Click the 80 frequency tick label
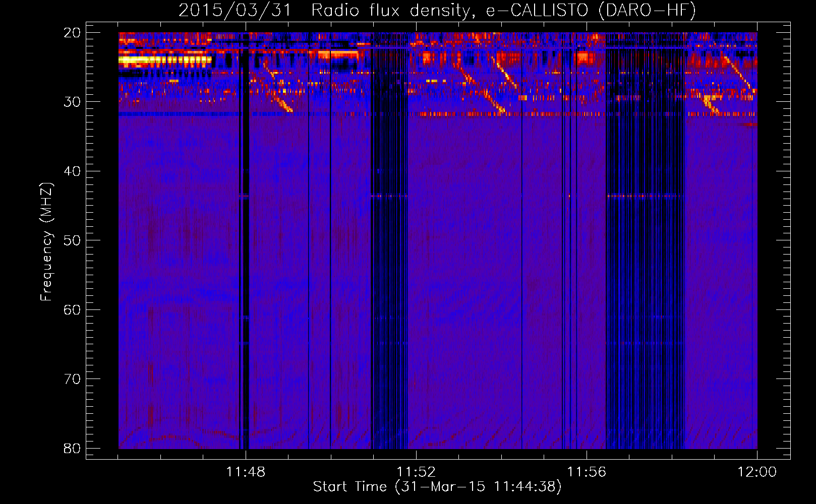Image resolution: width=816 pixels, height=504 pixels. [72, 449]
